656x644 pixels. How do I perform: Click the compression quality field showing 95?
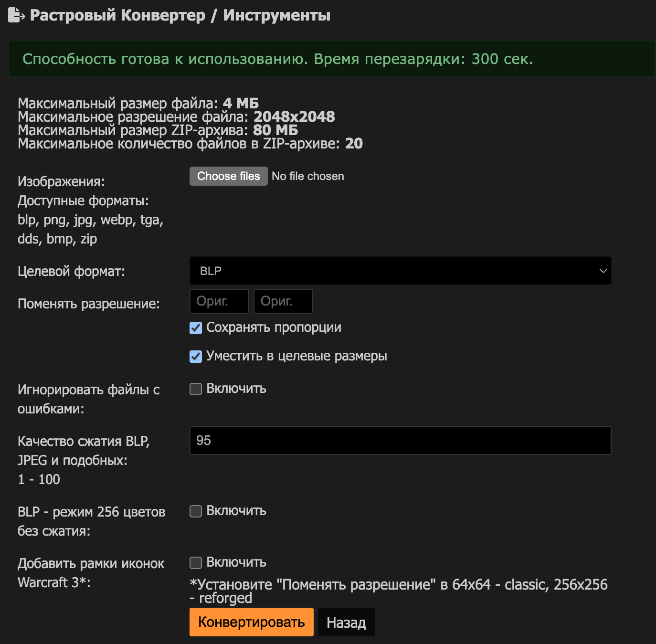click(x=400, y=441)
